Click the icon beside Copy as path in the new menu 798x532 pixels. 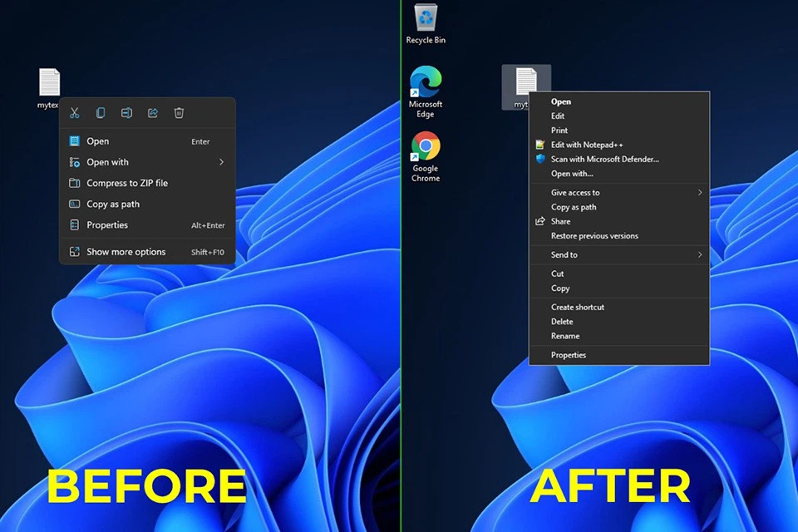click(x=74, y=204)
